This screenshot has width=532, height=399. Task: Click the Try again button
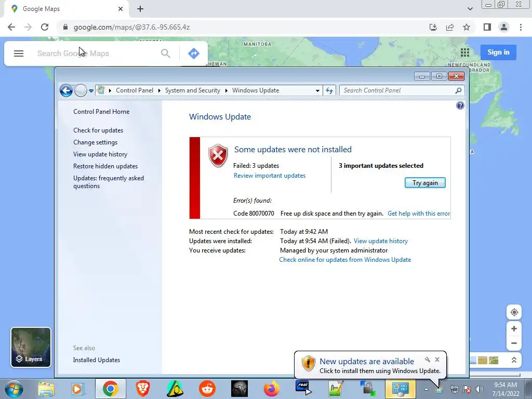[425, 182]
